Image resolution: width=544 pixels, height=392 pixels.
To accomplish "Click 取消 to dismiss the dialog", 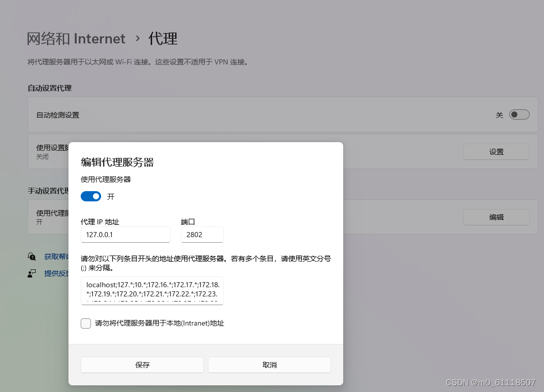I will pyautogui.click(x=269, y=364).
